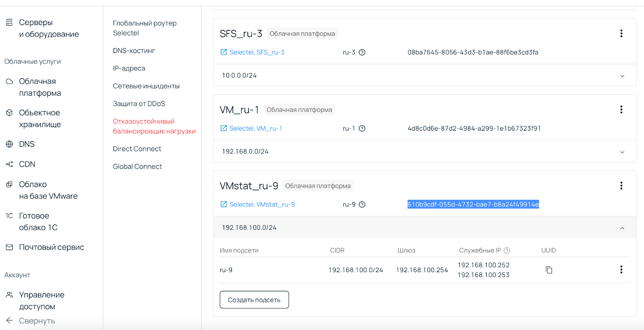This screenshot has height=330, width=644.
Task: Click the globe icon beside DNS
Action: coord(9,144)
